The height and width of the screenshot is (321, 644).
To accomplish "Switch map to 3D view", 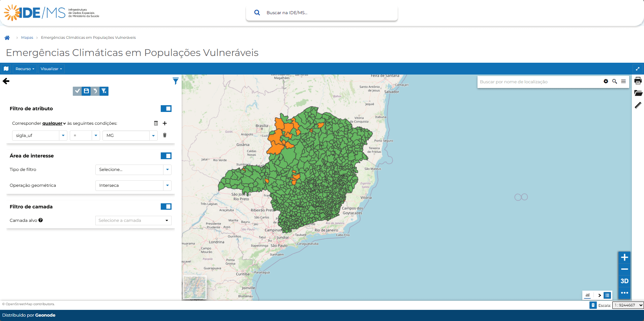I will pos(624,281).
